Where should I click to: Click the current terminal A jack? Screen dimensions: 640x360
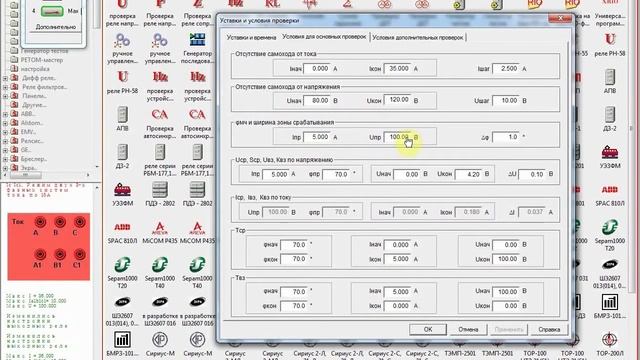click(x=40, y=222)
